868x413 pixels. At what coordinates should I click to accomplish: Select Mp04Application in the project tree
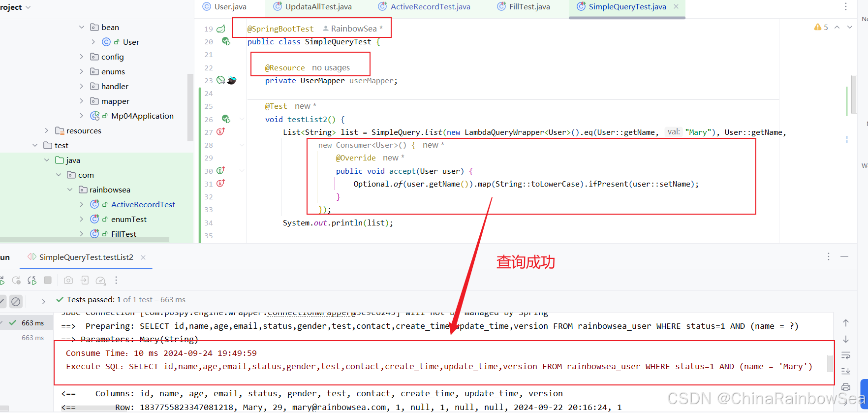click(142, 116)
